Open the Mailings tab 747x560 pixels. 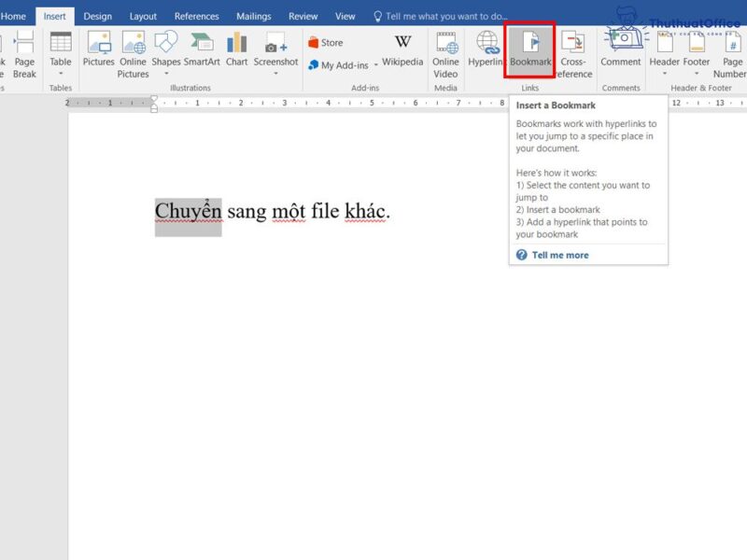(x=253, y=16)
